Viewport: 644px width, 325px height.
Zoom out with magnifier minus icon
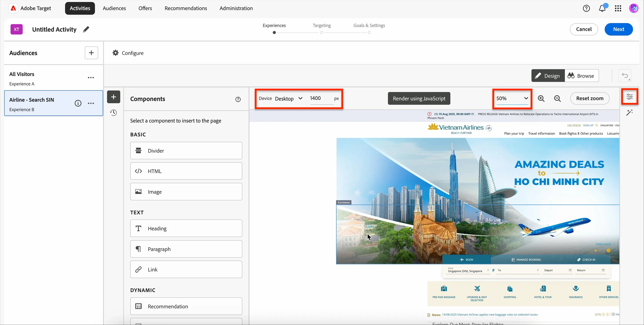[x=557, y=98]
